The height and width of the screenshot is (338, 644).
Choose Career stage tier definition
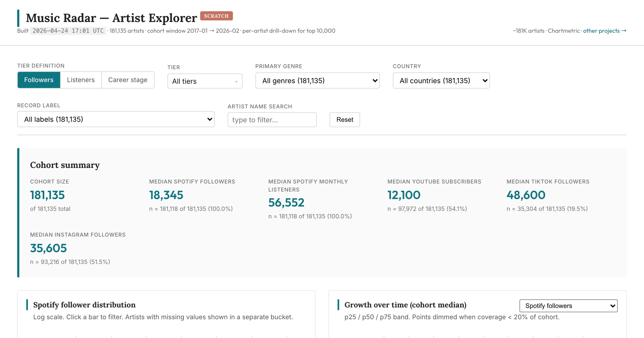point(128,80)
